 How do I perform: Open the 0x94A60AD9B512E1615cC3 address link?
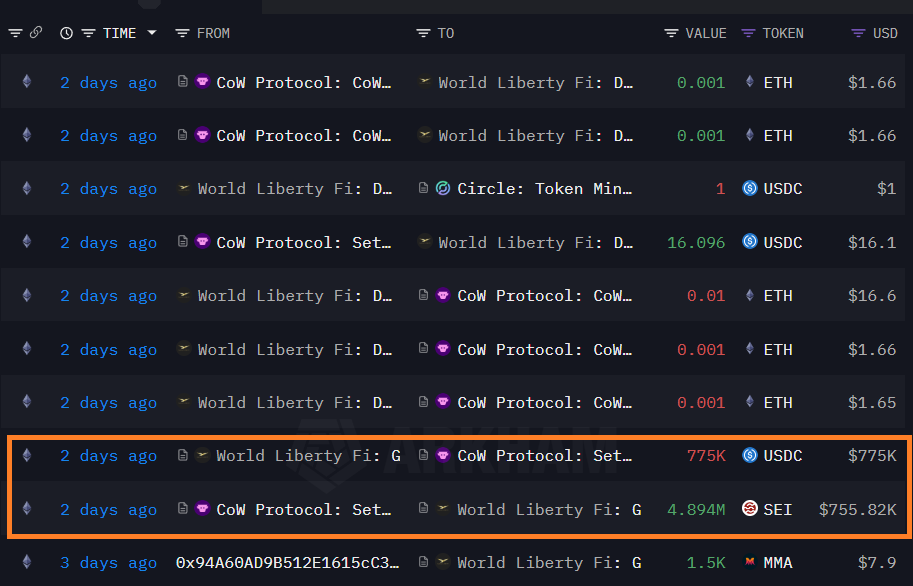point(283,563)
